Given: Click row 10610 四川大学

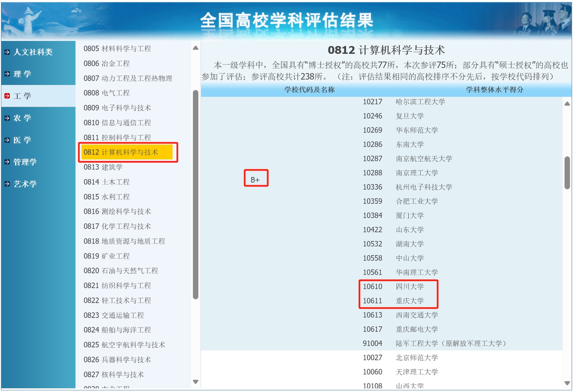Looking at the screenshot, I should [x=393, y=287].
